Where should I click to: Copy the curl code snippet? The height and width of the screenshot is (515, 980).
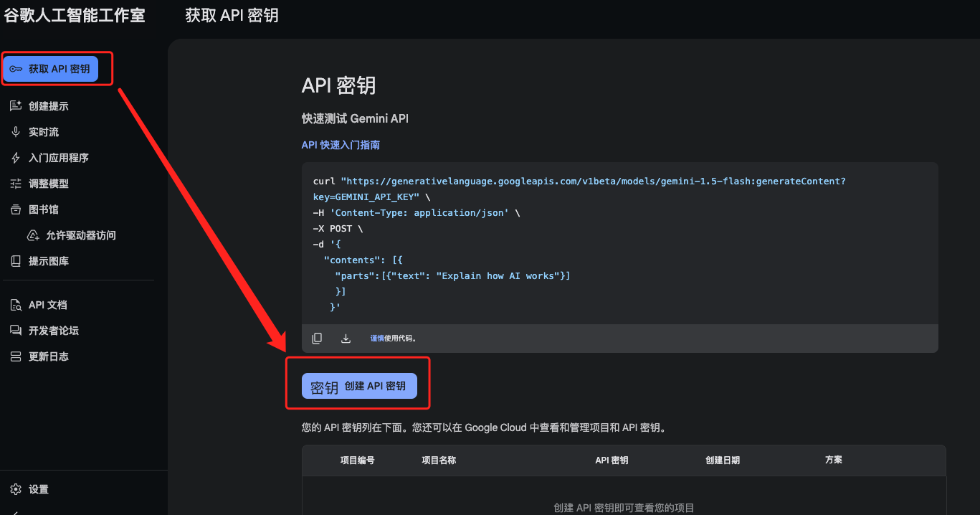click(317, 339)
